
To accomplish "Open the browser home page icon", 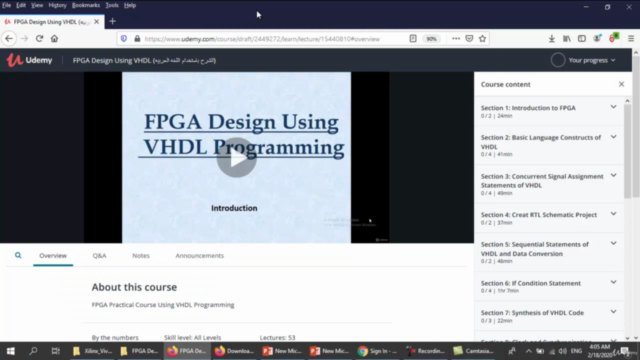I will pos(54,39).
